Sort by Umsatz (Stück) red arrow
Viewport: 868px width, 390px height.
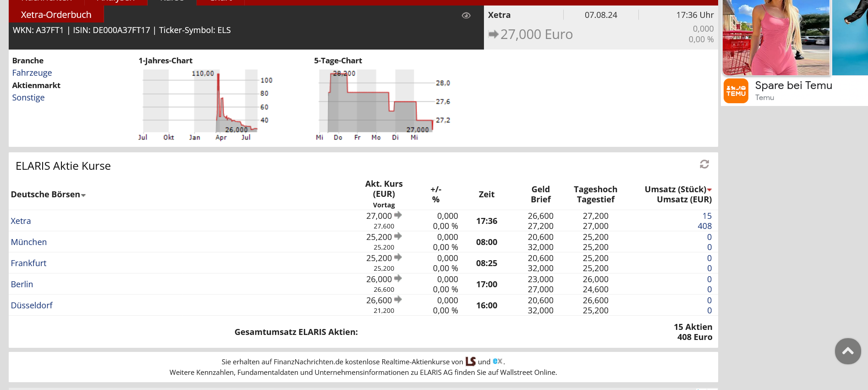tap(709, 190)
